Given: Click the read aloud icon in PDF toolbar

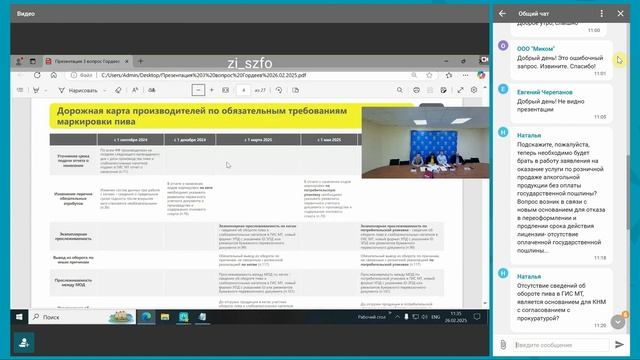Looking at the screenshot, I should [x=135, y=90].
